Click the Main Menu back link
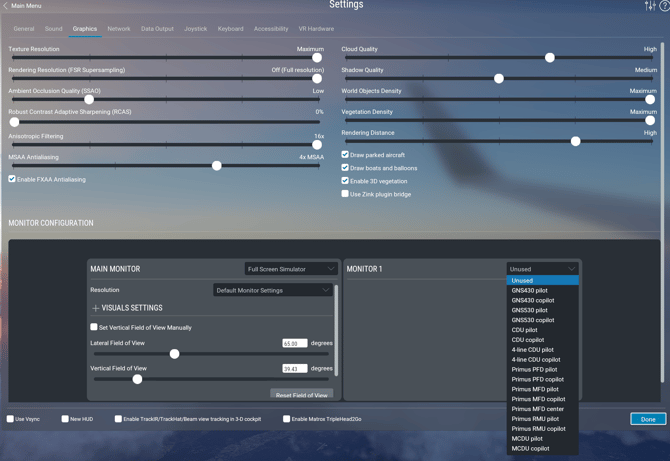670x461 pixels. [26, 6]
